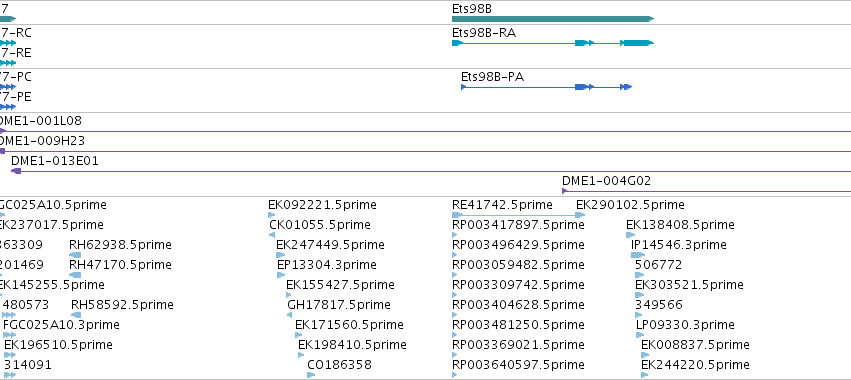Image resolution: width=851 pixels, height=380 pixels.
Task: Click the LP09330.3prime EST label
Action: (x=685, y=325)
